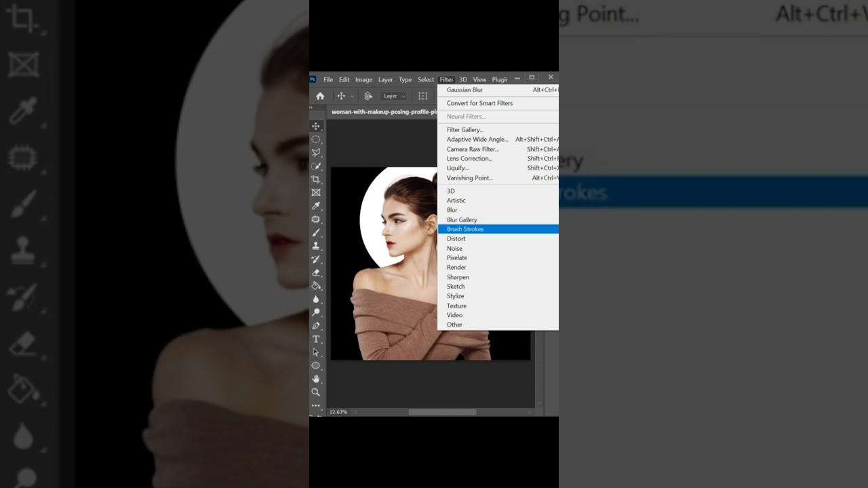Expand the Texture filter submenu
Image resolution: width=868 pixels, height=488 pixels.
coord(498,306)
